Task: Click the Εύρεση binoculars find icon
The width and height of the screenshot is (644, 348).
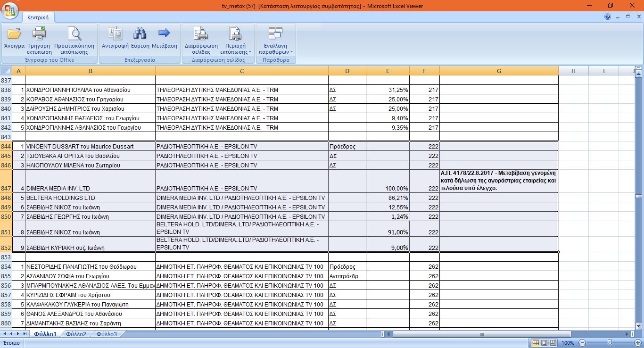Action: point(140,33)
